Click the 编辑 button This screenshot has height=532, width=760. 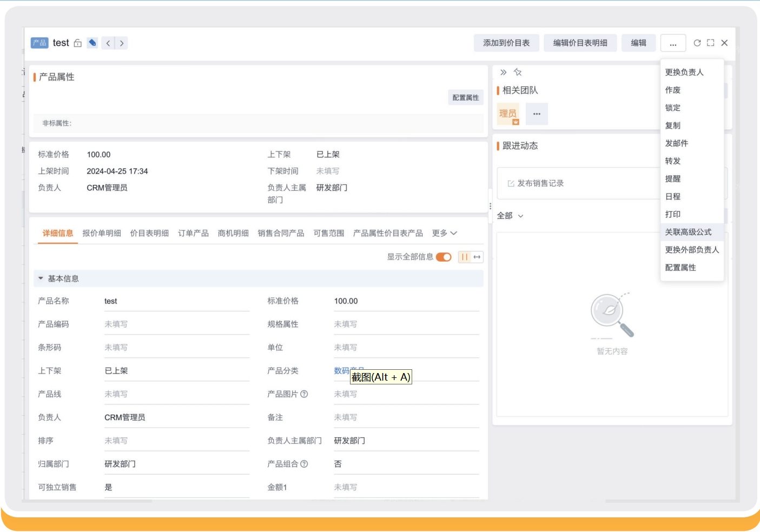tap(638, 43)
